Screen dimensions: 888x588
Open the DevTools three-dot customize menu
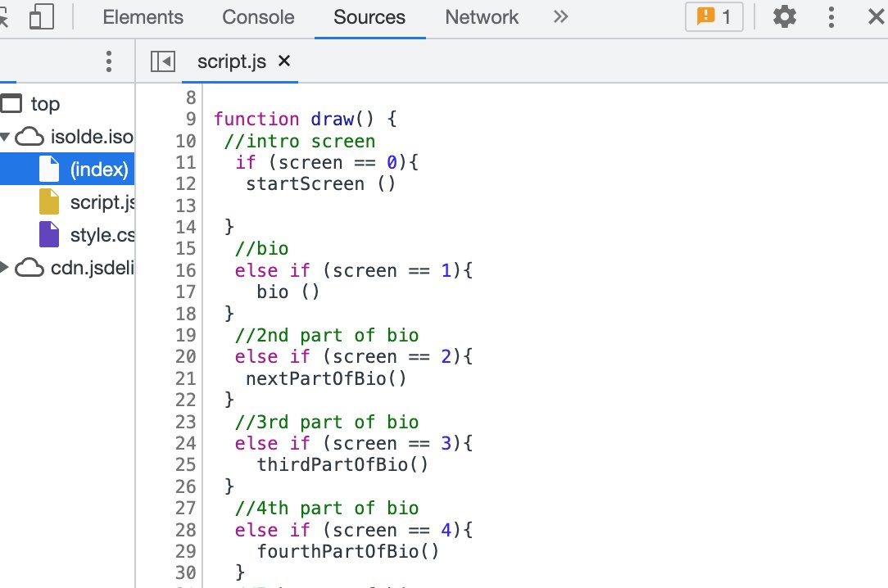click(x=831, y=17)
